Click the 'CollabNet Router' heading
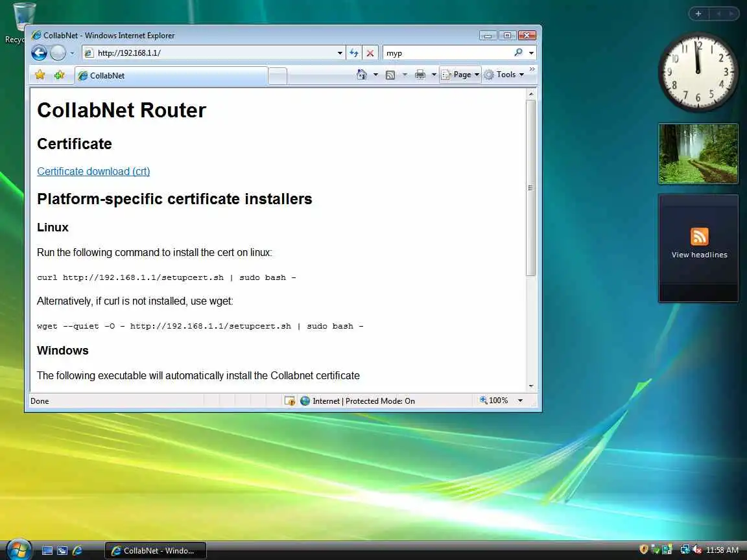The image size is (747, 560). [x=121, y=110]
